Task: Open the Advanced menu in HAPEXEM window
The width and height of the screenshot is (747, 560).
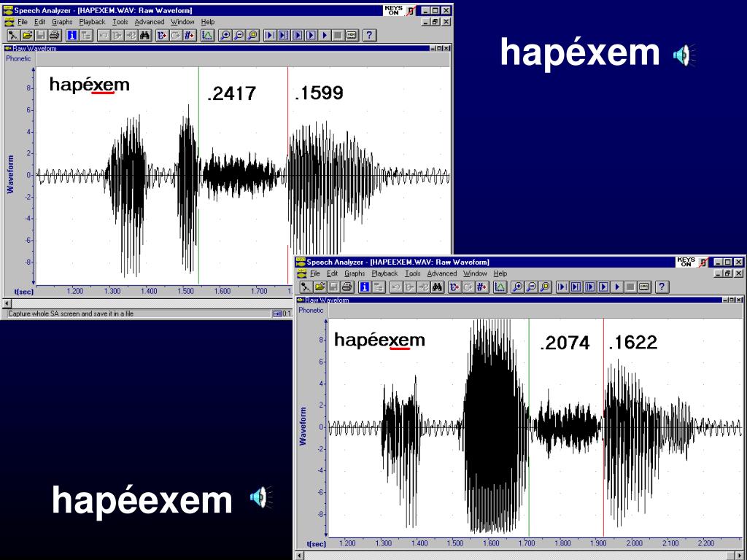Action: click(x=149, y=22)
